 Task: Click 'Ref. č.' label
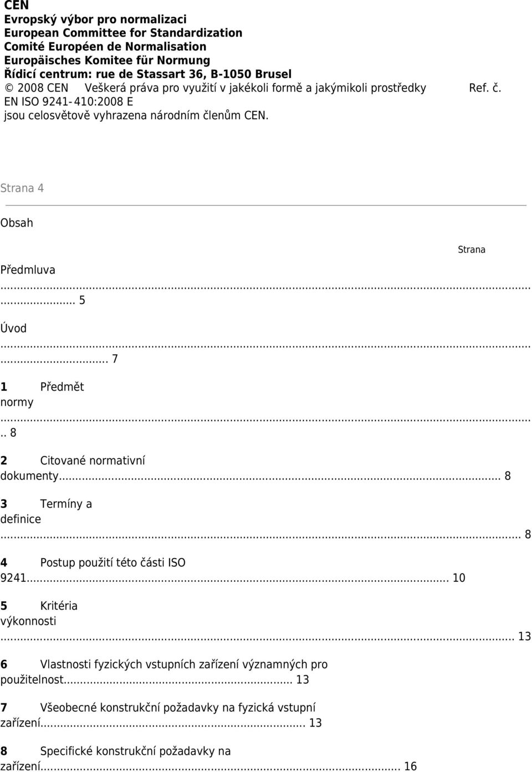(485, 88)
